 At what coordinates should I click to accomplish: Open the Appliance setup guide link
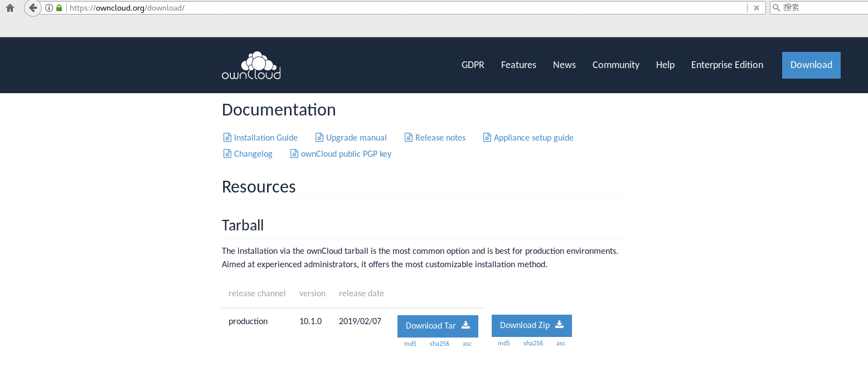point(534,138)
